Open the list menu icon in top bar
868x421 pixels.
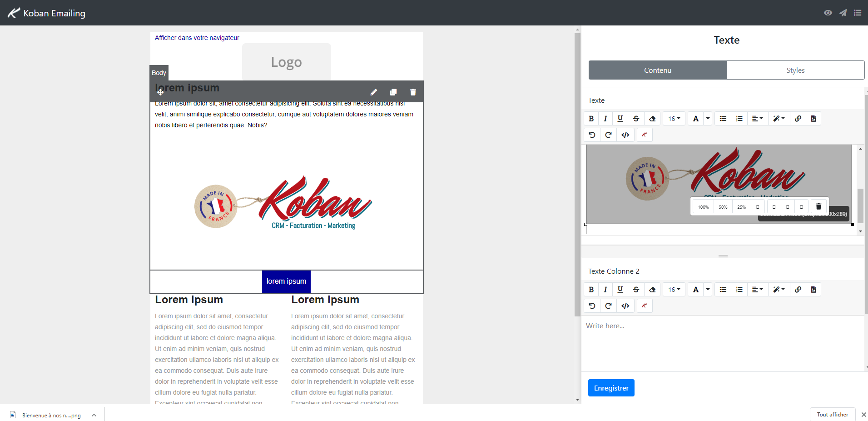click(858, 13)
